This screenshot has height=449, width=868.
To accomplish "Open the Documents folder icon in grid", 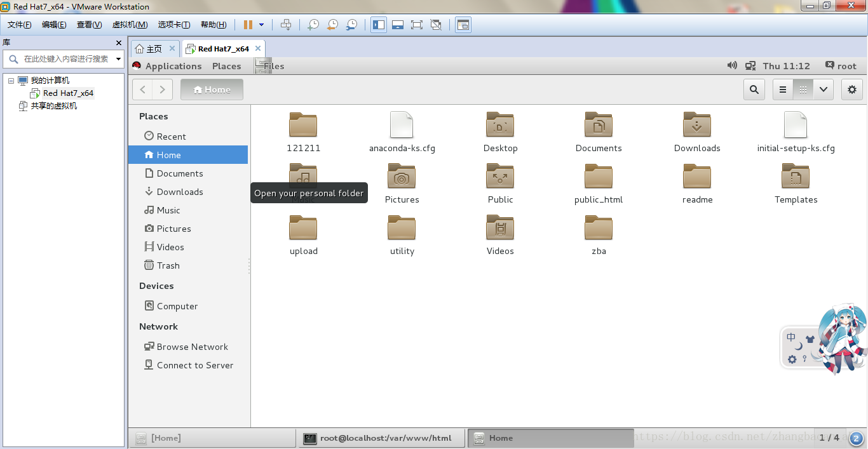I will pos(599,125).
